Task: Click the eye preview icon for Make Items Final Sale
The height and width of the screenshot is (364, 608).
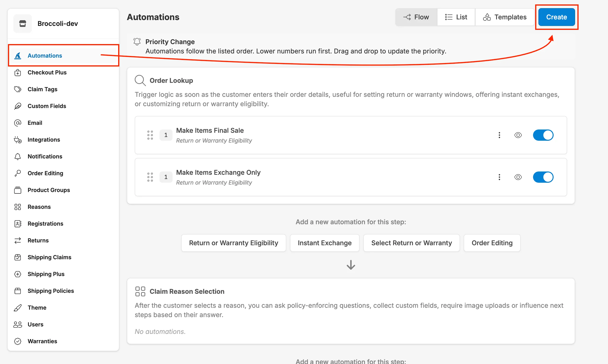Action: [518, 135]
